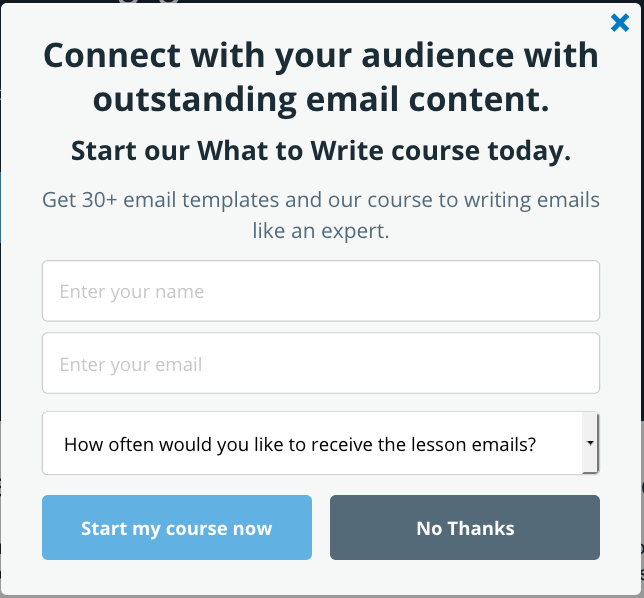Place cursor in the name text box
Screen dimensions: 644x598
321,291
